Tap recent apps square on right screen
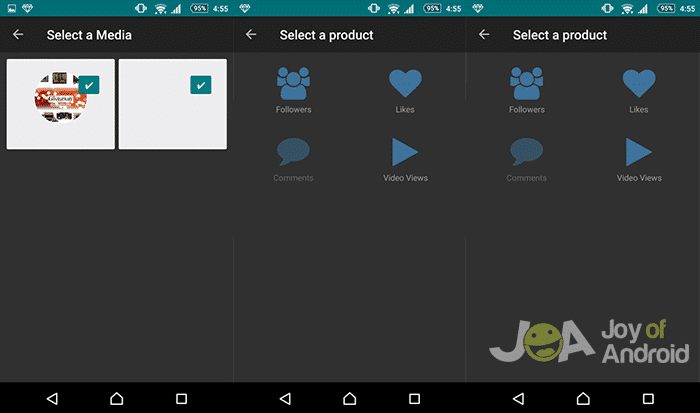This screenshot has width=700, height=413. click(x=648, y=398)
